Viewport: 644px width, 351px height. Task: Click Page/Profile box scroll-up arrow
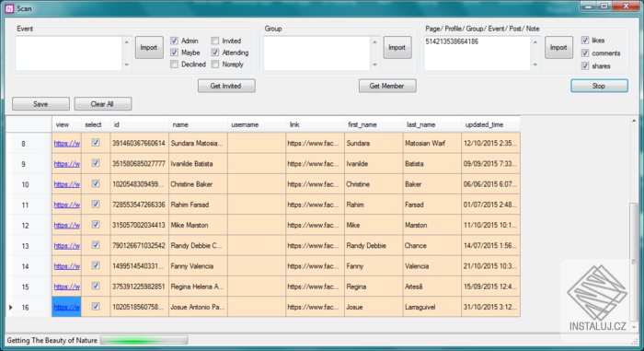pyautogui.click(x=535, y=42)
